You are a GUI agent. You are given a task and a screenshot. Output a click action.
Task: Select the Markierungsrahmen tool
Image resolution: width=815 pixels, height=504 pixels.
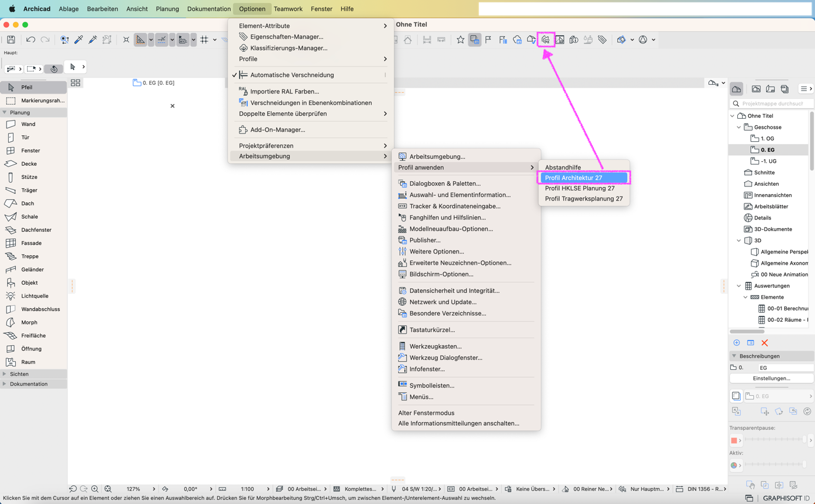click(x=34, y=101)
